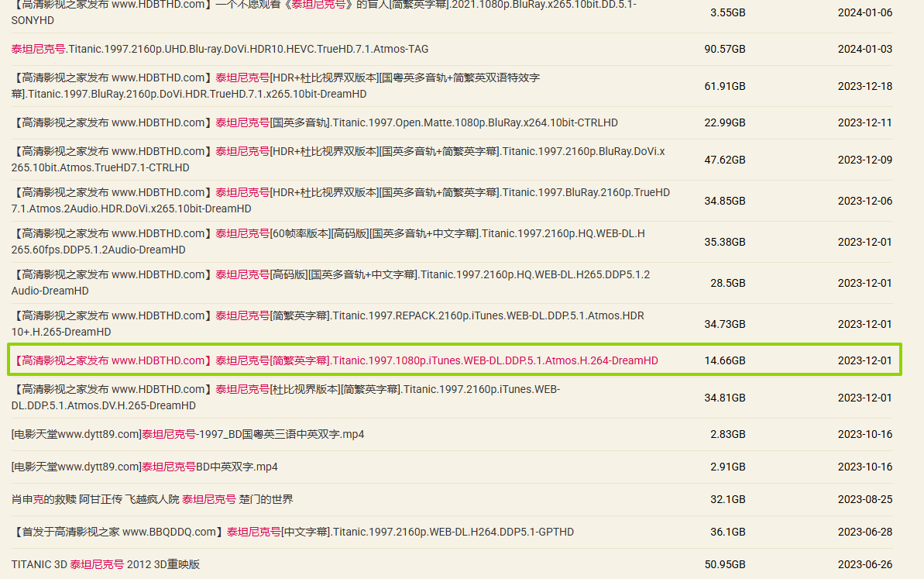
Task: Click the 36.1GB file size
Action: (x=728, y=532)
